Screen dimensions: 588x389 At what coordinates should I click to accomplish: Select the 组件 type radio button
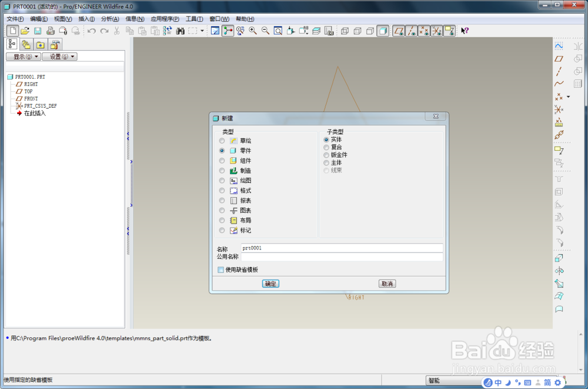point(222,161)
